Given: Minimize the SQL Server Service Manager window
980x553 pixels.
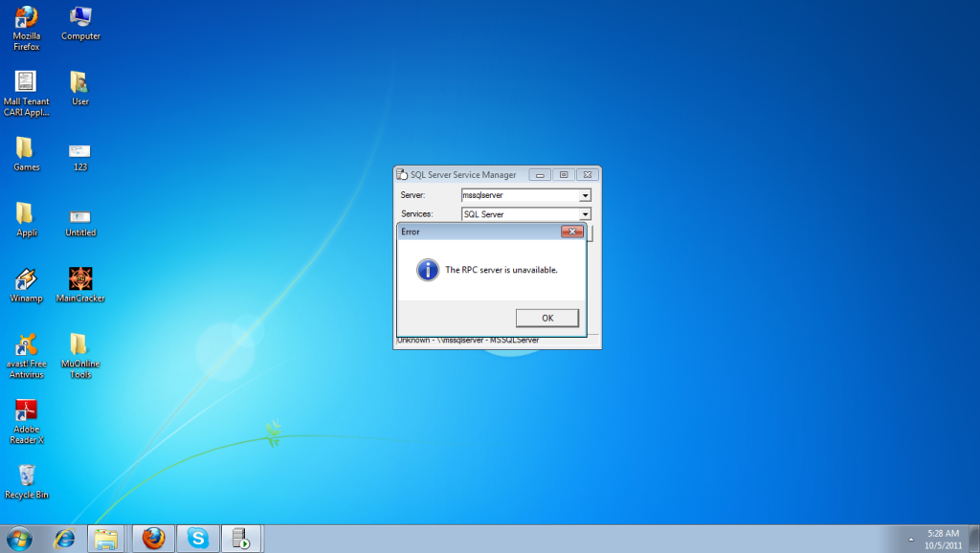Looking at the screenshot, I should (x=540, y=175).
